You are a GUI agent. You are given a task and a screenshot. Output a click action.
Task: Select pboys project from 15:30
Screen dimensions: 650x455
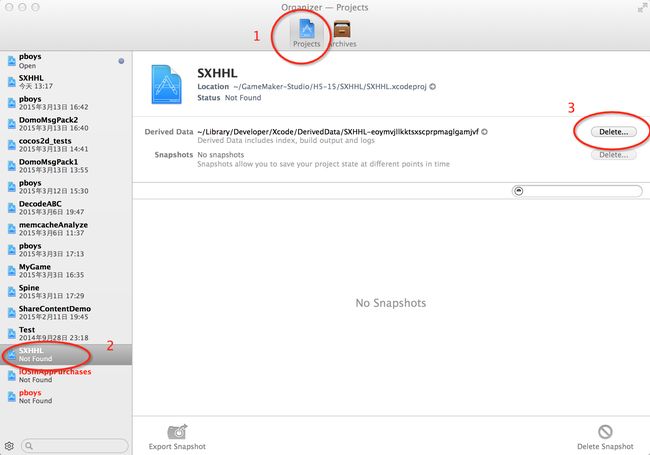66,187
